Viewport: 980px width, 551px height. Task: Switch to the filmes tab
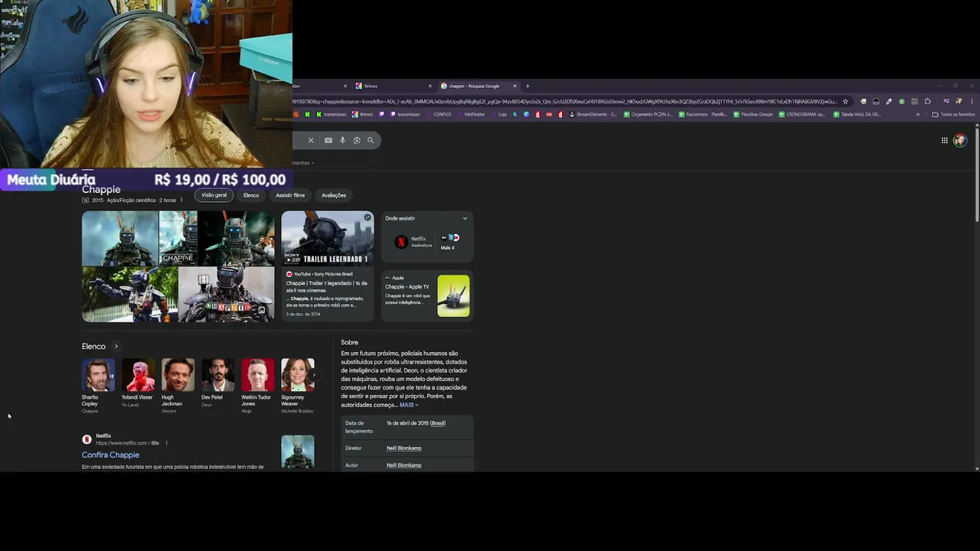point(393,86)
